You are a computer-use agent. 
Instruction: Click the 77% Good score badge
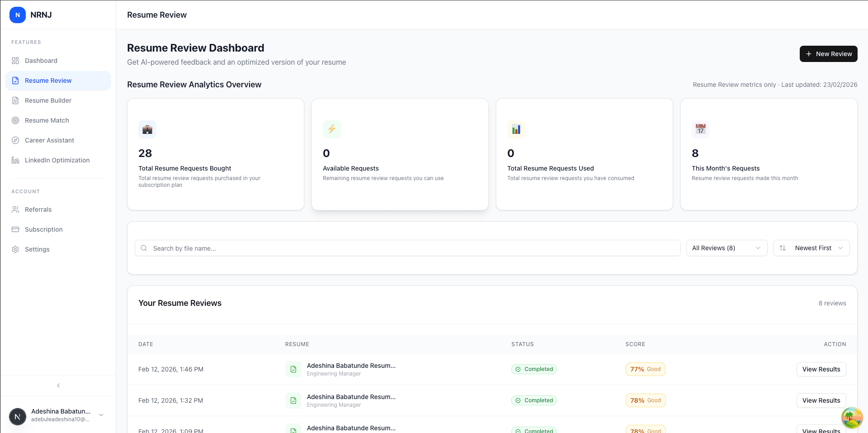click(x=645, y=369)
